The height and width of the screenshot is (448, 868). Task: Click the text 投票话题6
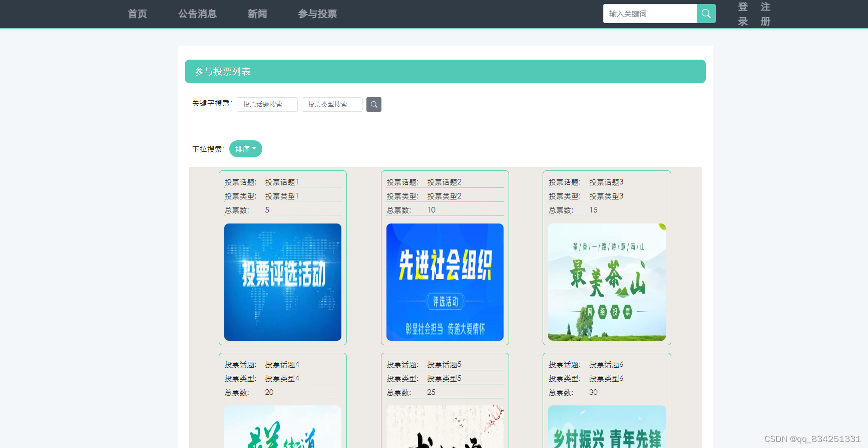(606, 364)
